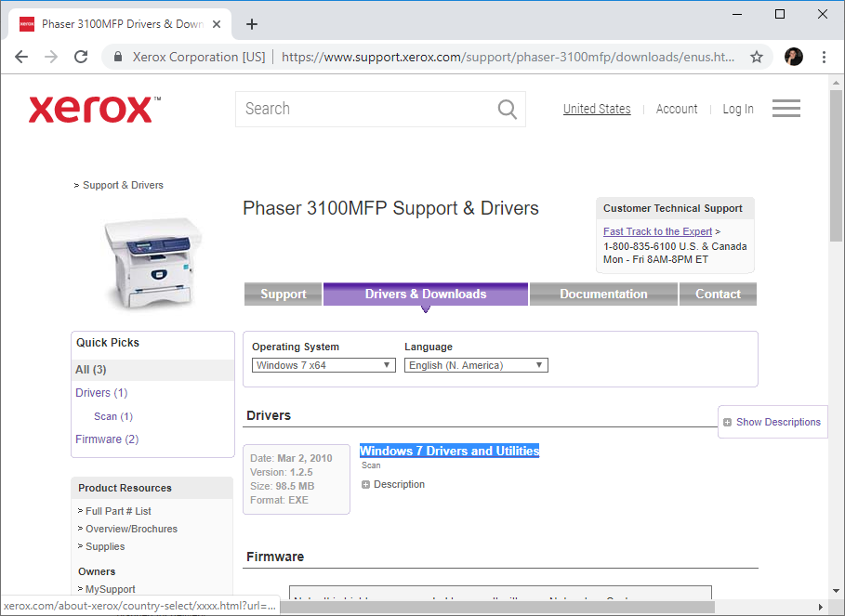Click the horizontal scrollbar thumb

tap(497, 607)
